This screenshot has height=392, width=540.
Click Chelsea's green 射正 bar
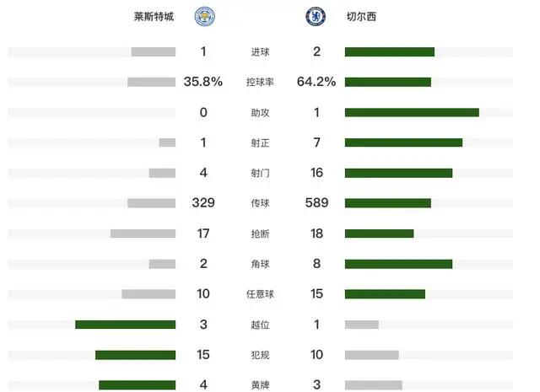point(403,142)
